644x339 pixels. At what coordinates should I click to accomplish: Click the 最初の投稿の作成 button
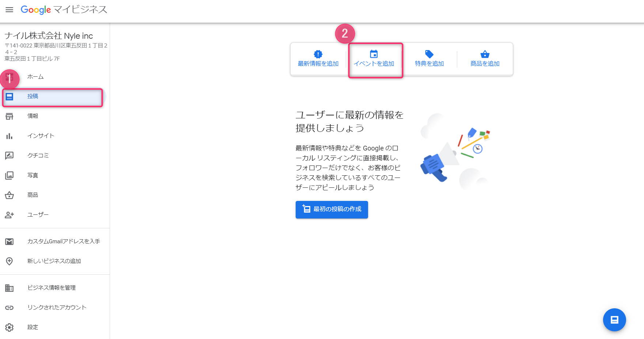332,210
